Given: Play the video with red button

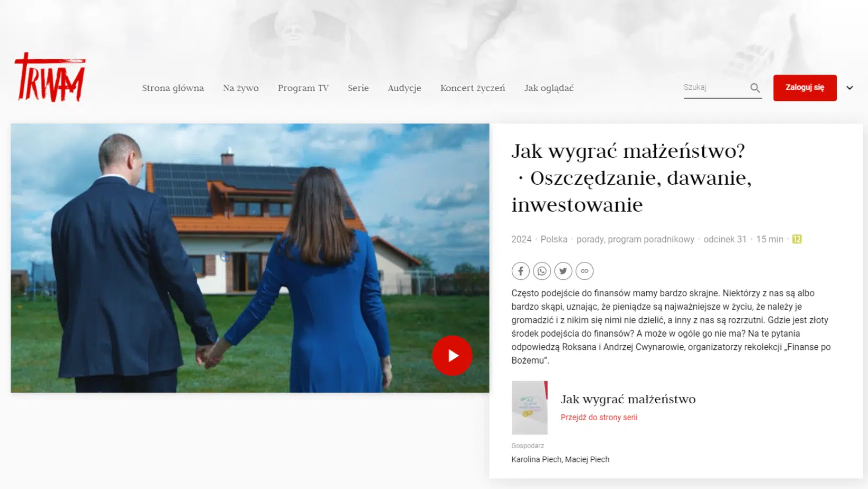Looking at the screenshot, I should (452, 356).
